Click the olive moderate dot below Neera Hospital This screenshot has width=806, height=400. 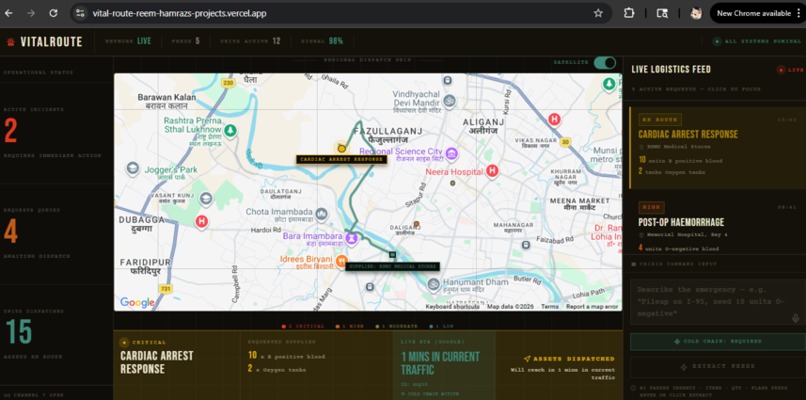[452, 183]
